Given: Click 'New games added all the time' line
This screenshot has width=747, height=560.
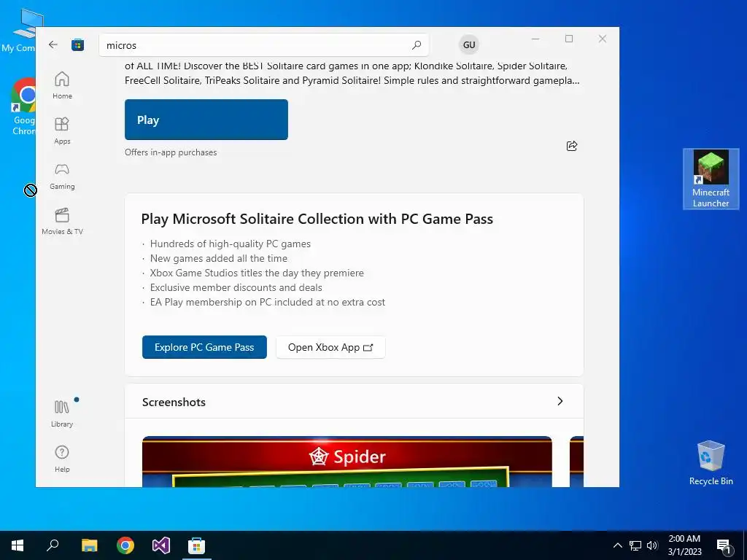Looking at the screenshot, I should click(x=219, y=259).
